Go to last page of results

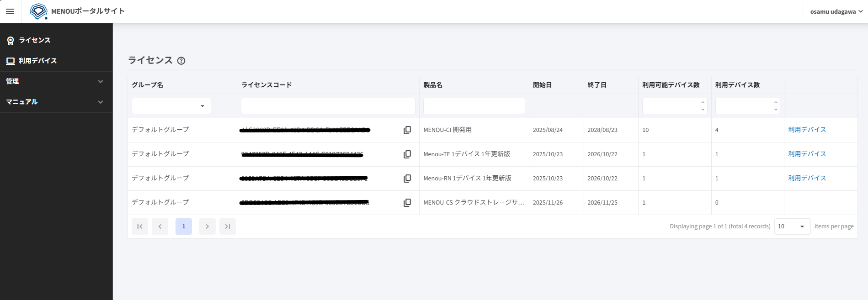point(228,226)
